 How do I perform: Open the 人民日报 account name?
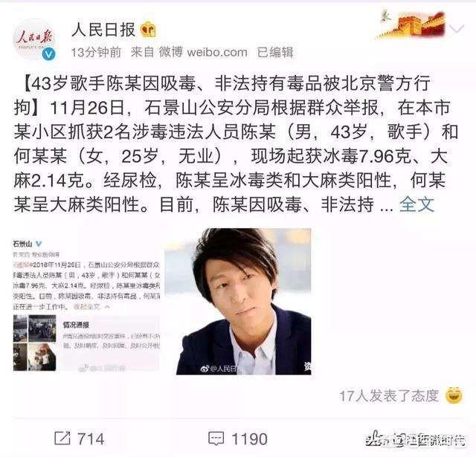point(103,30)
